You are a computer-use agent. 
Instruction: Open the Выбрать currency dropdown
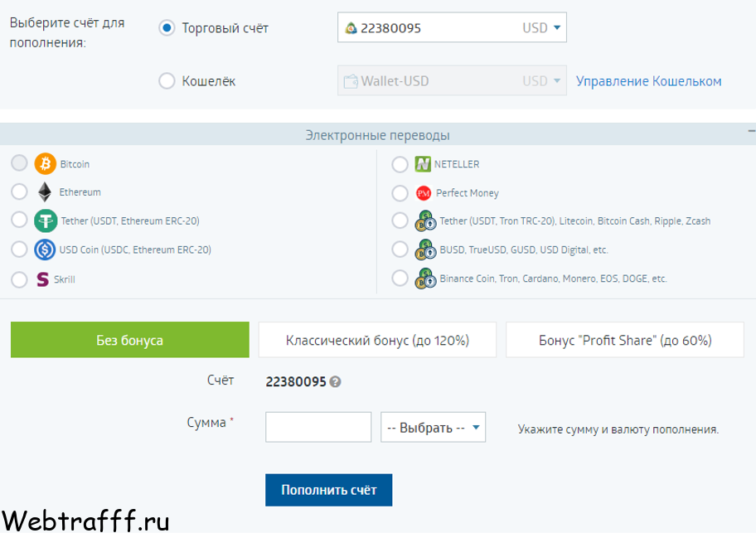[433, 427]
